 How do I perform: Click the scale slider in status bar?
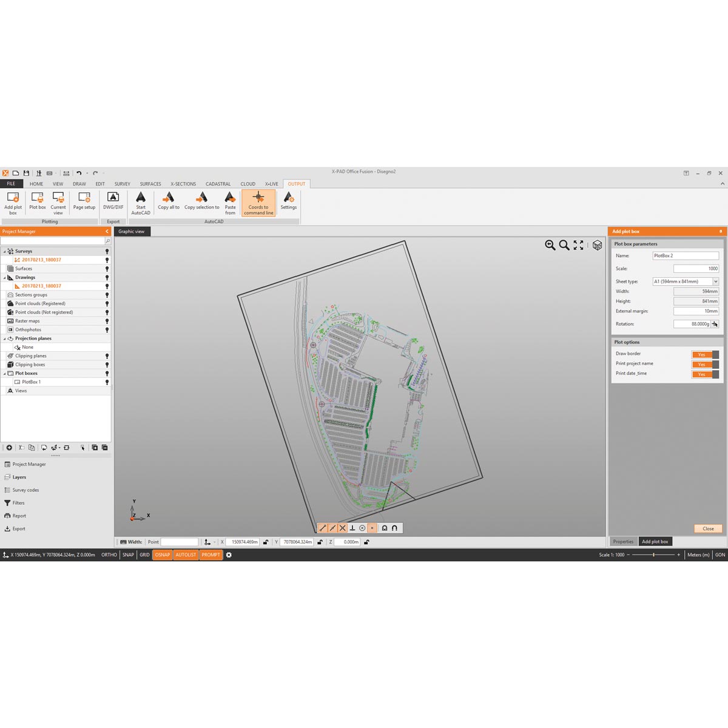click(x=653, y=554)
